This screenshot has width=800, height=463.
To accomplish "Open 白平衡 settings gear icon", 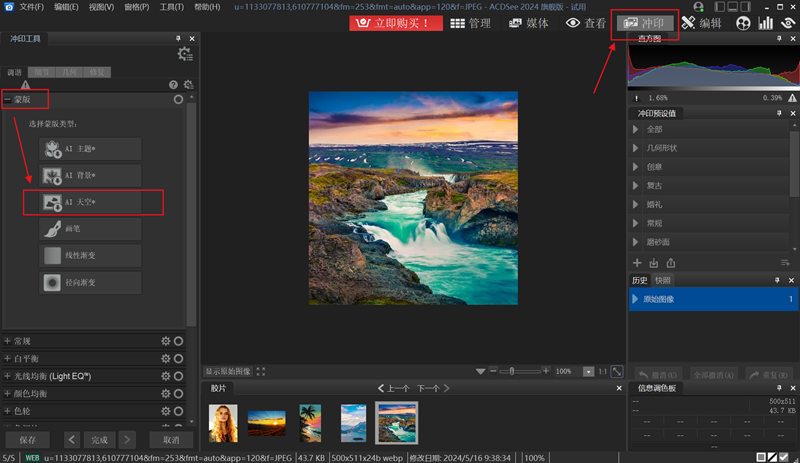I will click(x=166, y=358).
